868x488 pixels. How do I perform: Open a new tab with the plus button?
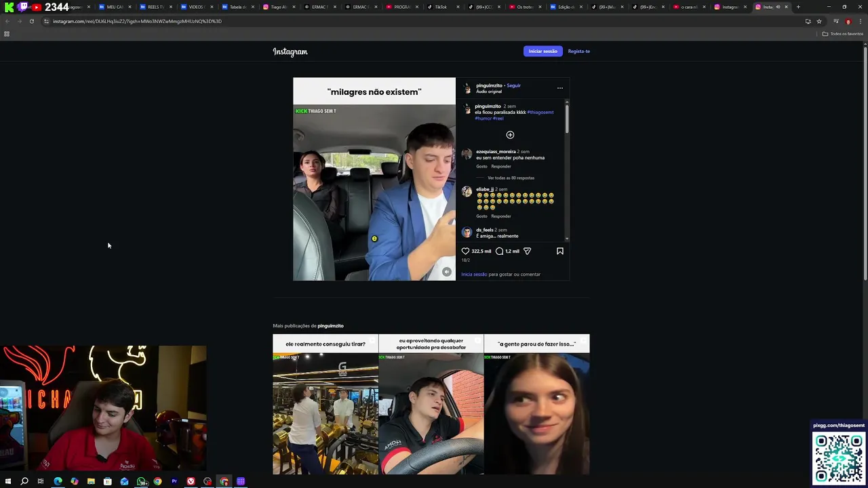tap(798, 7)
